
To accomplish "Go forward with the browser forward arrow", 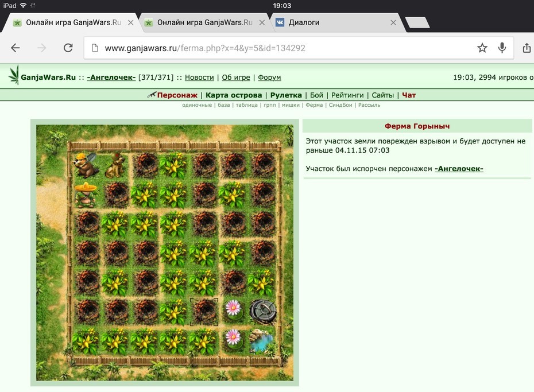I will tap(41, 48).
